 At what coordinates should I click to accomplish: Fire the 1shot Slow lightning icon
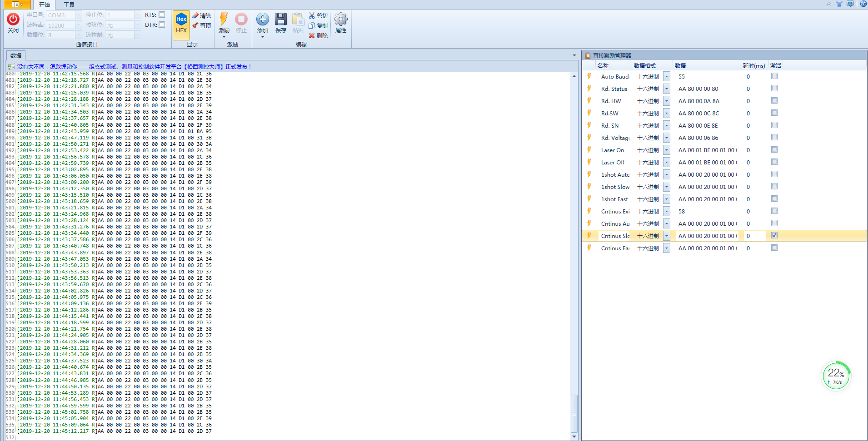589,187
